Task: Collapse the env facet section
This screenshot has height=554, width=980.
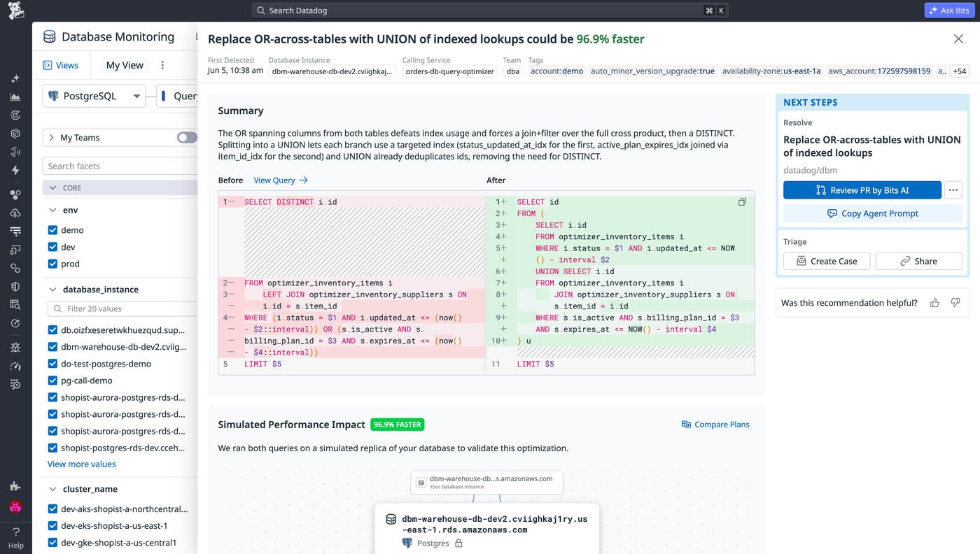Action: click(x=52, y=210)
